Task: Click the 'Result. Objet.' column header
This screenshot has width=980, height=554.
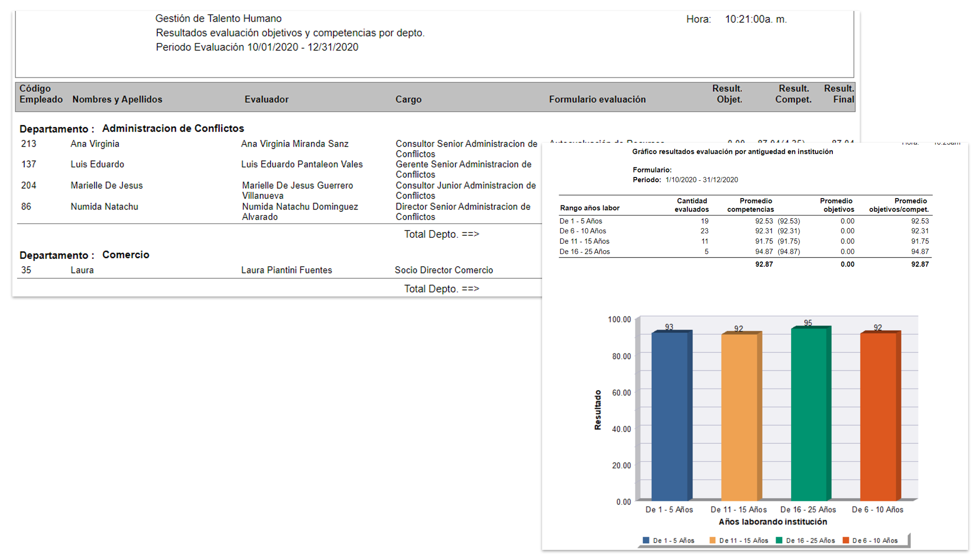Action: point(727,94)
